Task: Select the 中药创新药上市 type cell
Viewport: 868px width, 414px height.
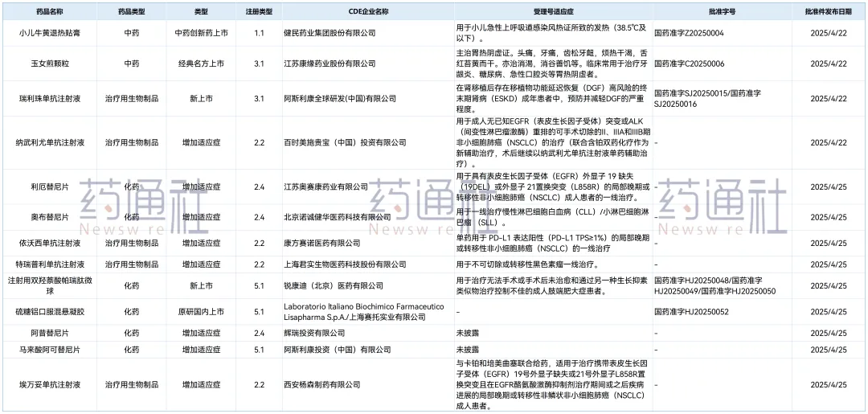Action: tap(200, 33)
